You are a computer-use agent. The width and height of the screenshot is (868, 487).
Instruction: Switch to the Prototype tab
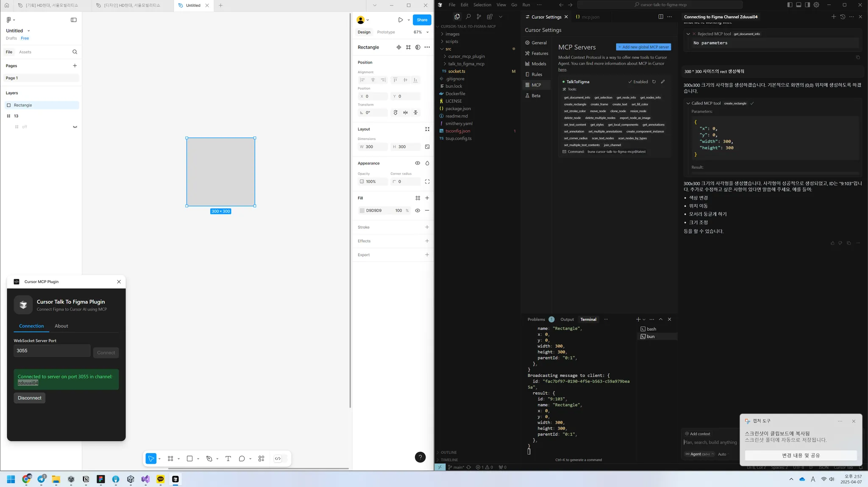[386, 32]
